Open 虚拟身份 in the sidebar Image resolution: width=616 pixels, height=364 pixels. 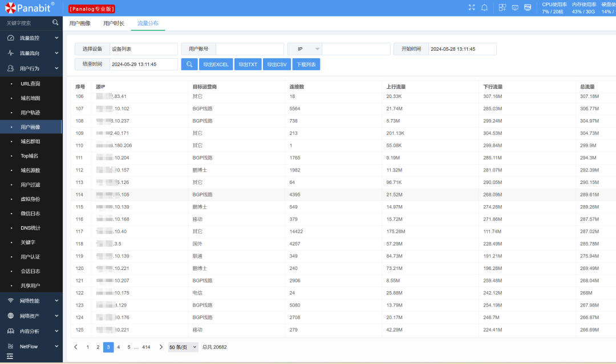[31, 199]
